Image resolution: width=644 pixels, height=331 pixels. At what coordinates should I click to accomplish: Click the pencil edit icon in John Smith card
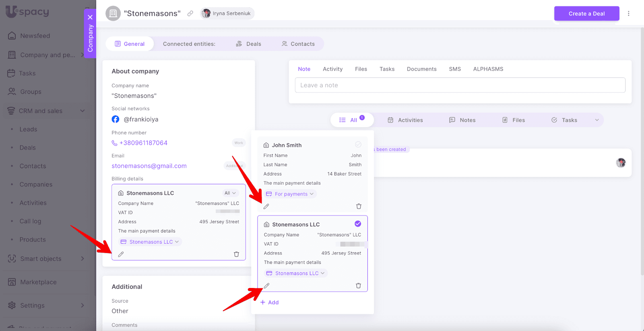click(x=266, y=206)
